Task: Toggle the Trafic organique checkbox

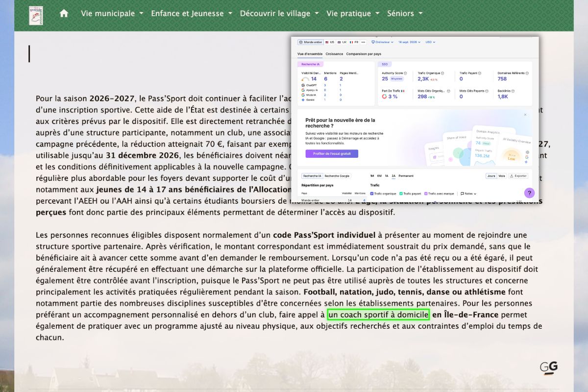Action: (x=372, y=194)
